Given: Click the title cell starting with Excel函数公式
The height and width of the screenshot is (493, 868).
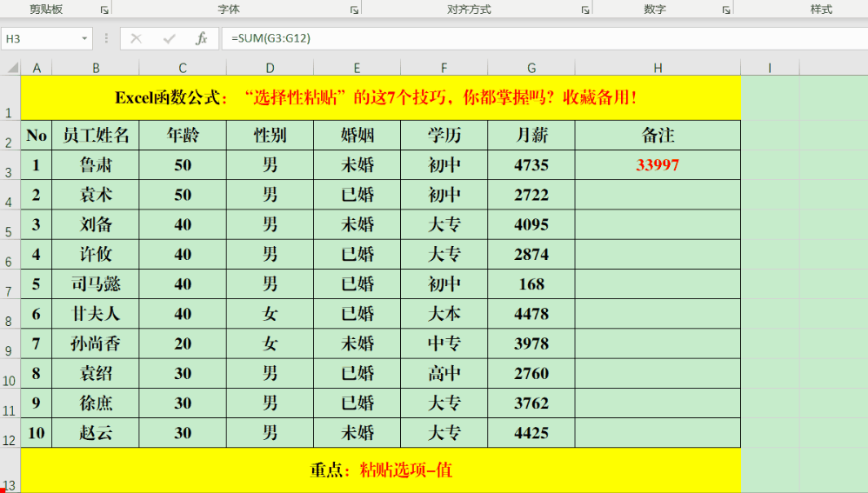Looking at the screenshot, I should 381,98.
